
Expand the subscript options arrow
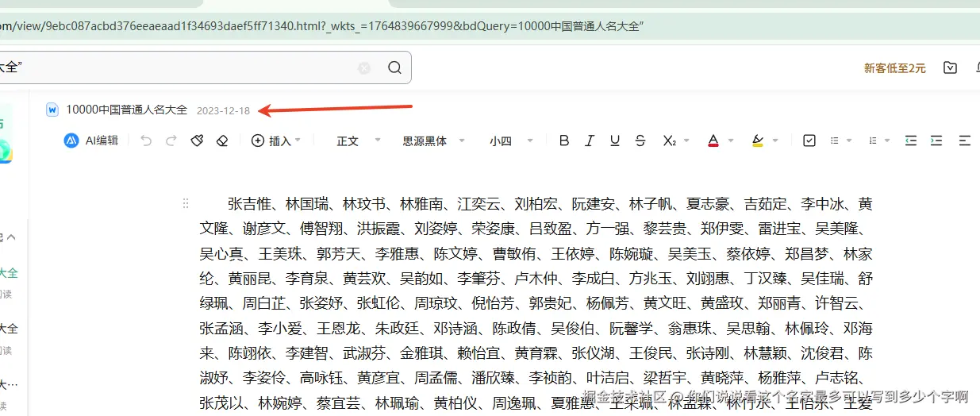pos(686,141)
